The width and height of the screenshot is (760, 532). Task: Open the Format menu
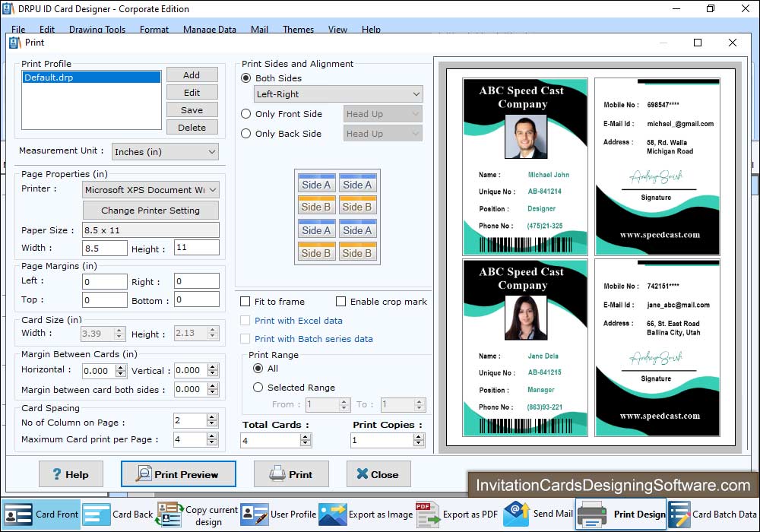point(154,29)
